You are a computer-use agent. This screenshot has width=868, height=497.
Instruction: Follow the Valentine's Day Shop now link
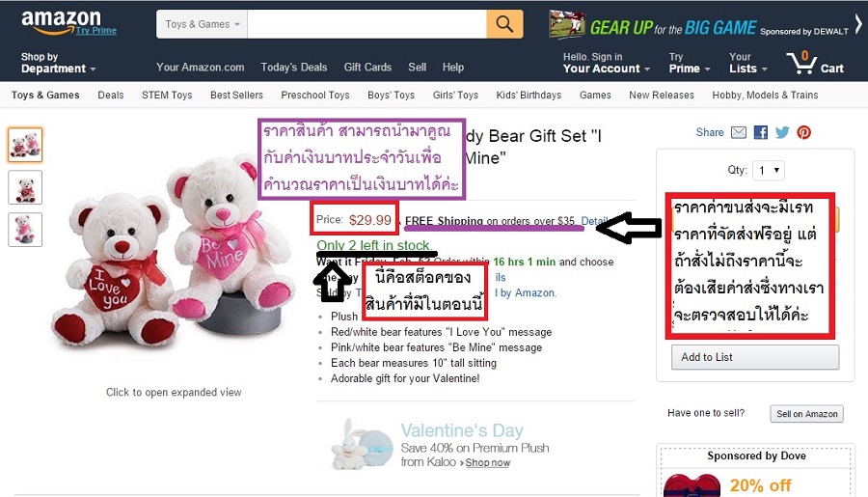click(x=488, y=462)
